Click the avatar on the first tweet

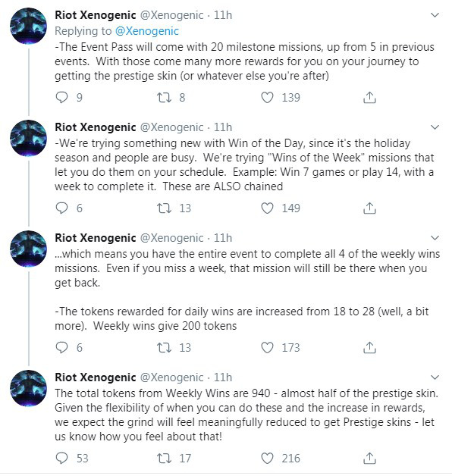(29, 26)
